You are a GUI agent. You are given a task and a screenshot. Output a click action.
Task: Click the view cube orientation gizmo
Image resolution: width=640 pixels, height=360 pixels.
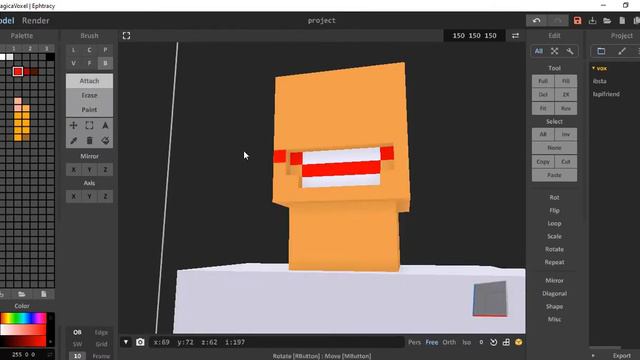(490, 298)
